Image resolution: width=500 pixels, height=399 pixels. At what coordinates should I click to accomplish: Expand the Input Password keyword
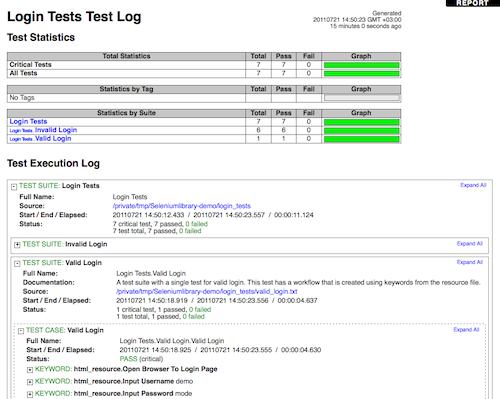tap(30, 394)
